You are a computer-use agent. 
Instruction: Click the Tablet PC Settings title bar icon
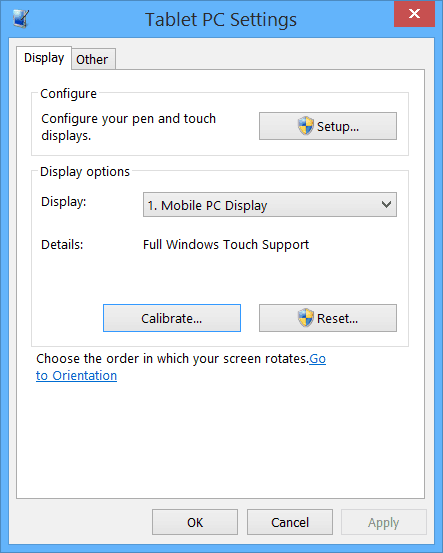[20, 18]
